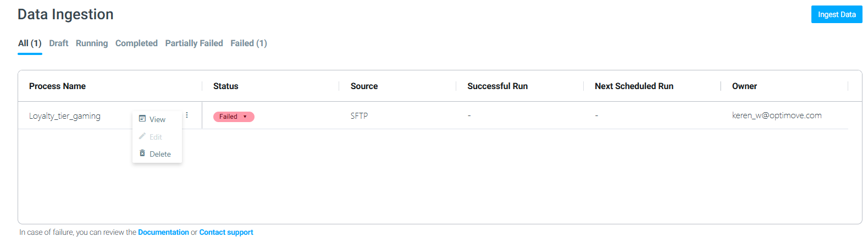This screenshot has height=248, width=868.
Task: Click the three-dot menu icon for Loyalty_tier_gaming
Action: pos(187,115)
